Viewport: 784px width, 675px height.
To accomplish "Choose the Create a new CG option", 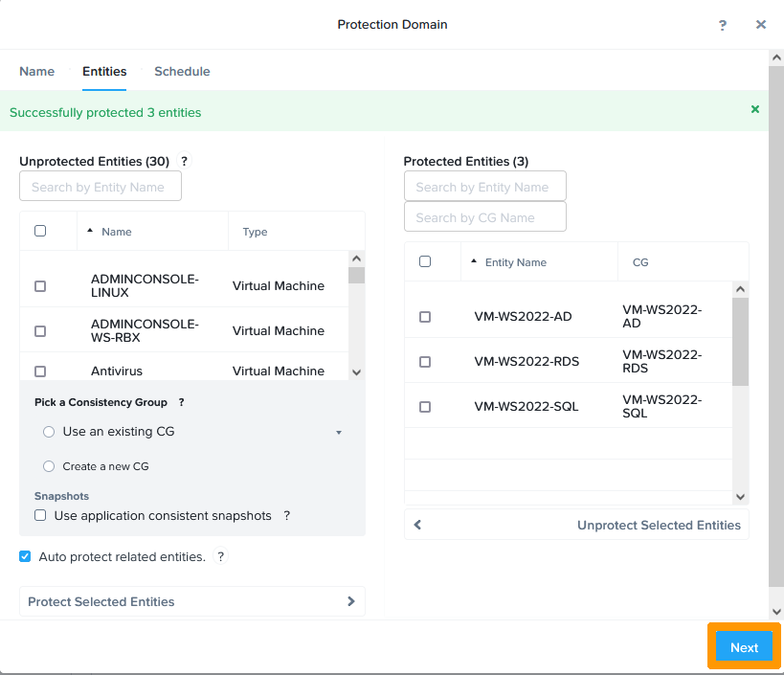I will tap(49, 466).
